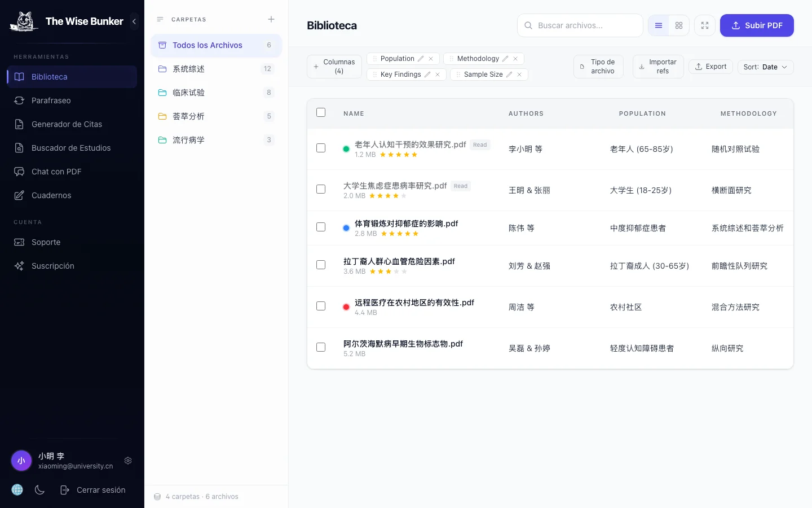Viewport: 812px width, 508px height.
Task: Check the box for 老年人认知干预的效果研究.pdf
Action: click(x=321, y=148)
